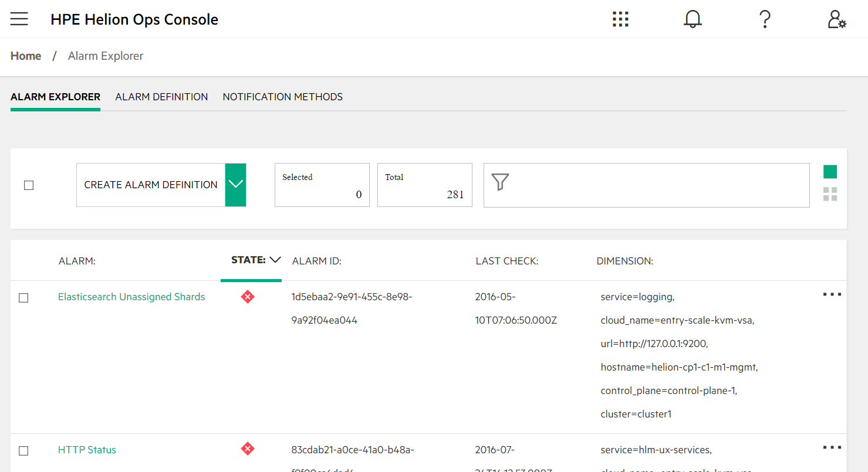Screen dimensions: 868x472
Task: Check the Elasticsearch Unassigned Shards row checkbox
Action: click(x=23, y=298)
